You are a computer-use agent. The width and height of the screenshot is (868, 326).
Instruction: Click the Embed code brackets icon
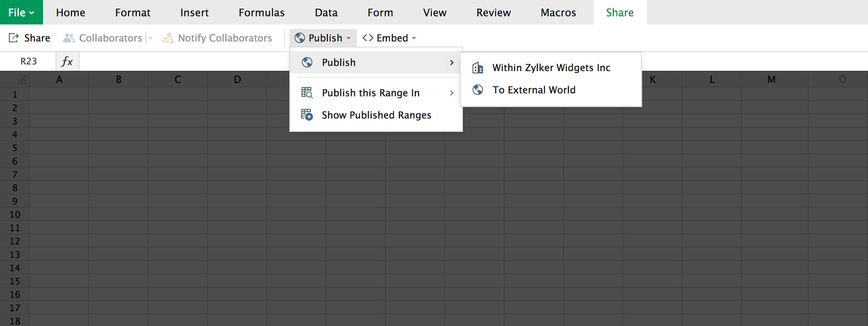368,38
